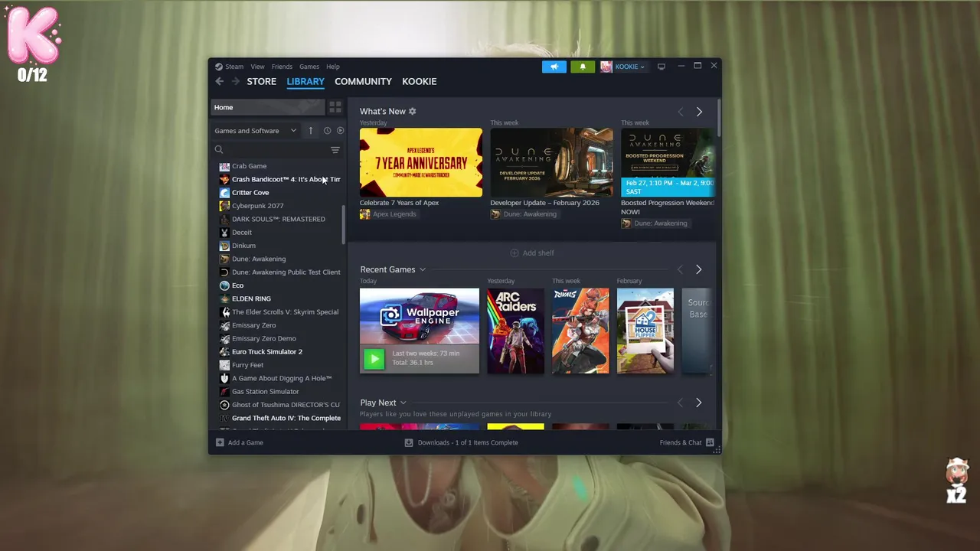Open Downloads status in bottom bar

click(461, 442)
